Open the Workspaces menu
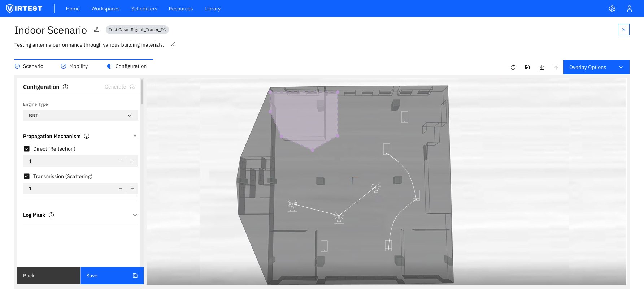The width and height of the screenshot is (644, 289). [x=105, y=9]
